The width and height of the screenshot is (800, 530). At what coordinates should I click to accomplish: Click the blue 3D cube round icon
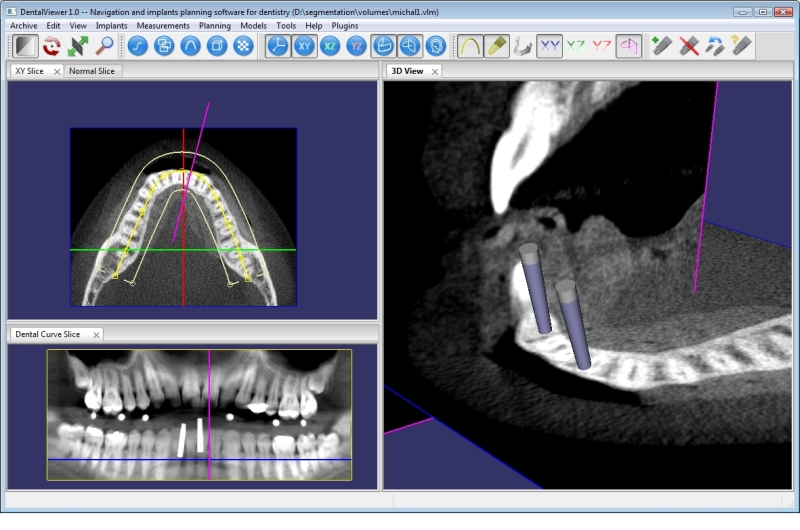217,46
